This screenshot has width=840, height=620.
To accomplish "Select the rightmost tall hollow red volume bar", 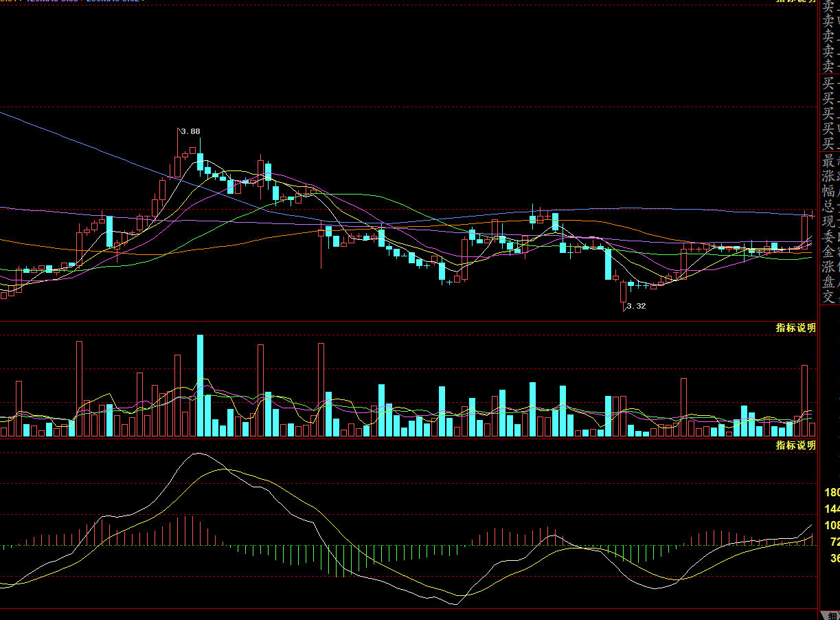I will pyautogui.click(x=805, y=401).
